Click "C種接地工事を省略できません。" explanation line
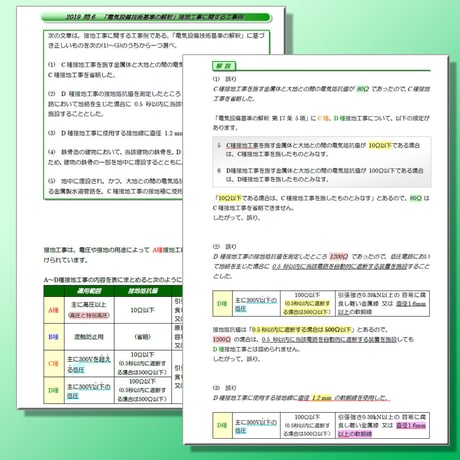Viewport: 460px width, 460px height. coord(254,208)
